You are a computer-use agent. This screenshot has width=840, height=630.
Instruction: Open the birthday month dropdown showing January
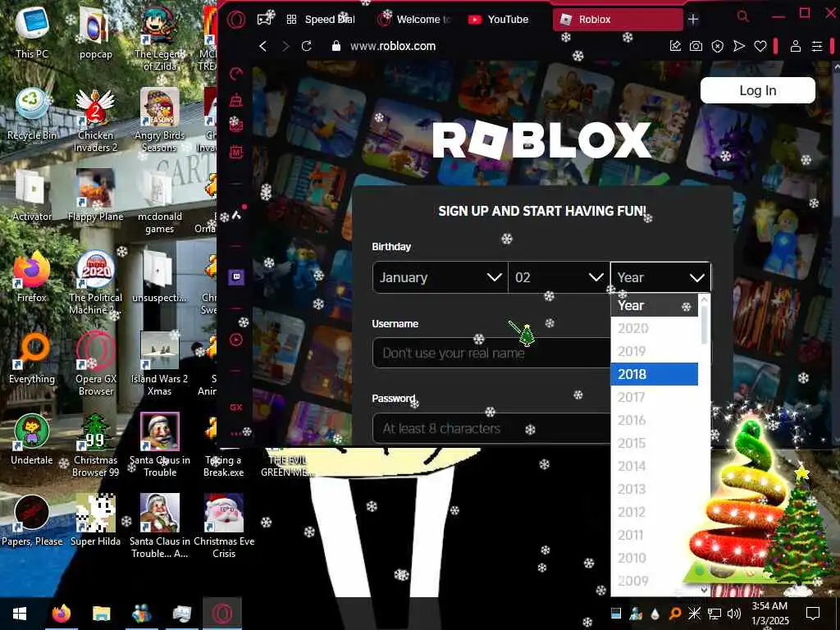440,277
